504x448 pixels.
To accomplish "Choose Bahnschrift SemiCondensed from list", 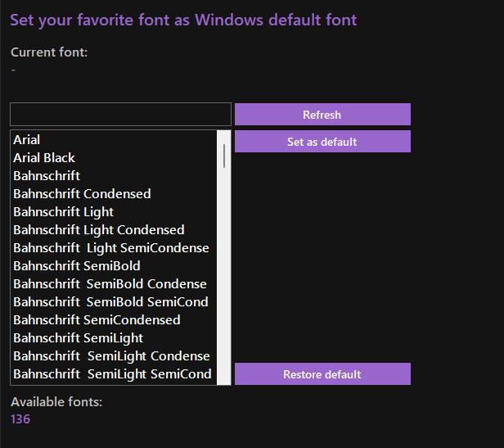I will 97,320.
